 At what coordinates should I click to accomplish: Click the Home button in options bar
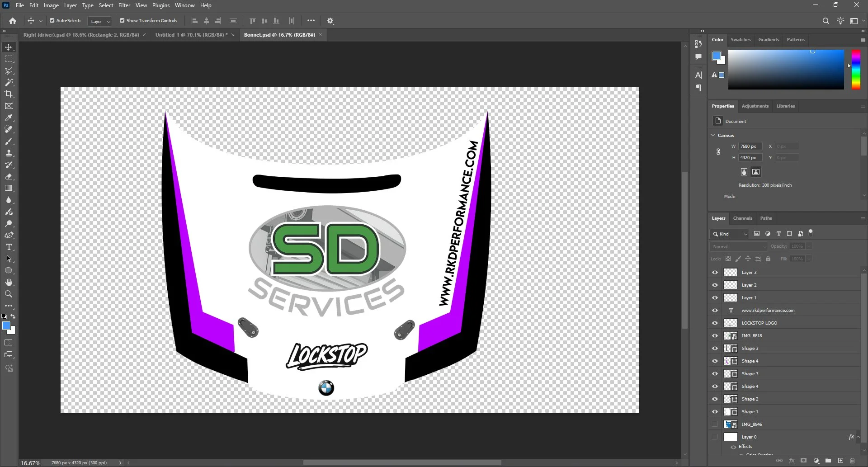[x=13, y=21]
